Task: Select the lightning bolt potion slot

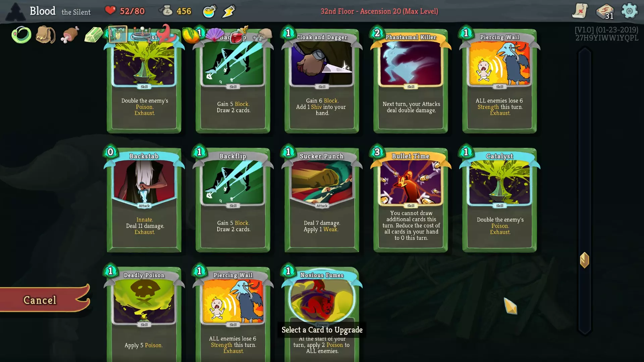Action: tap(229, 11)
